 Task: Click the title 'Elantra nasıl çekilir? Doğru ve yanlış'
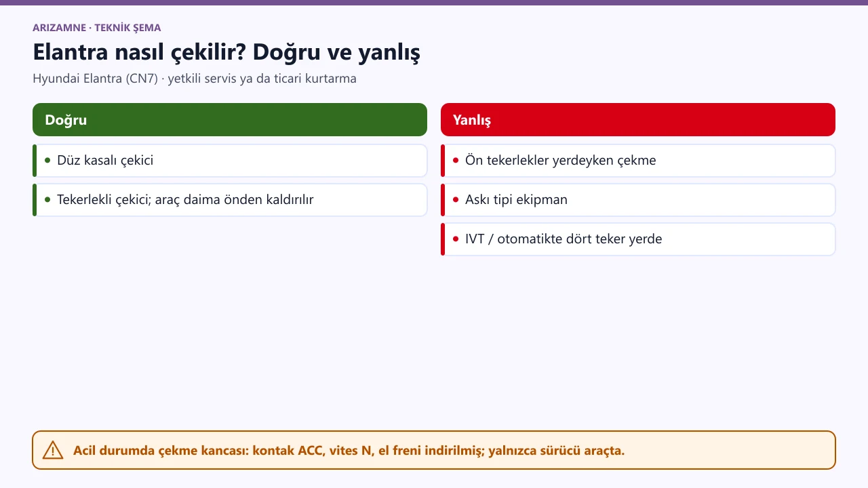[226, 52]
